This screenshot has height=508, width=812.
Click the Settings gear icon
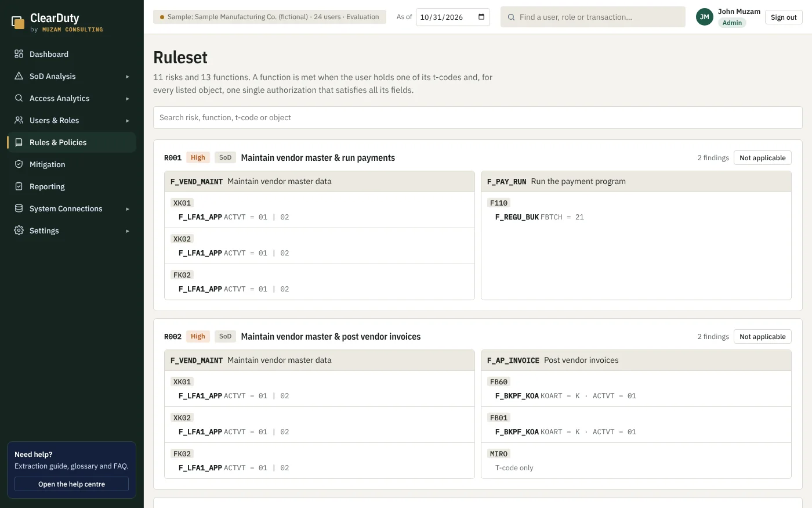[x=19, y=230]
